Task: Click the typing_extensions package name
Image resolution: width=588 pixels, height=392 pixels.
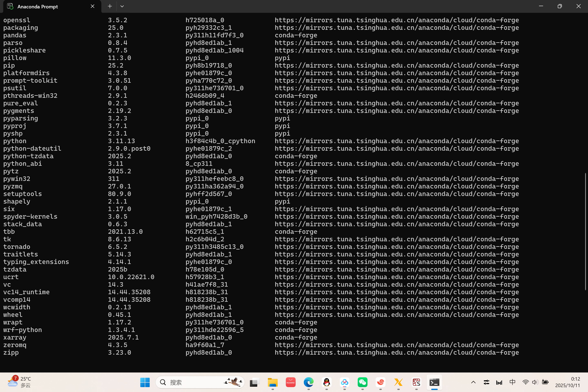Action: tap(36, 262)
